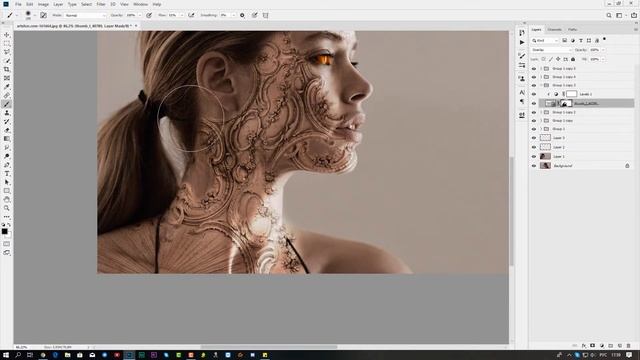This screenshot has height=360, width=640.
Task: Select the Frame tool
Action: (x=7, y=78)
